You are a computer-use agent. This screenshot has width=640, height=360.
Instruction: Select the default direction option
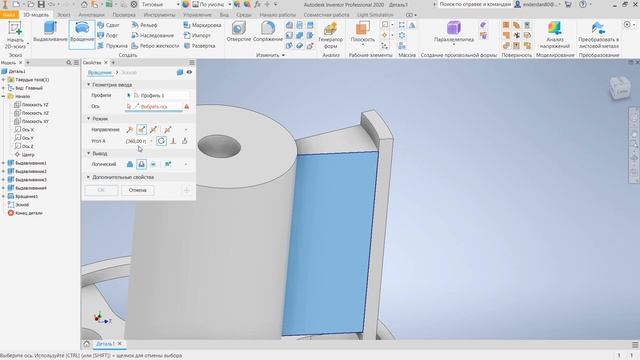pyautogui.click(x=130, y=130)
